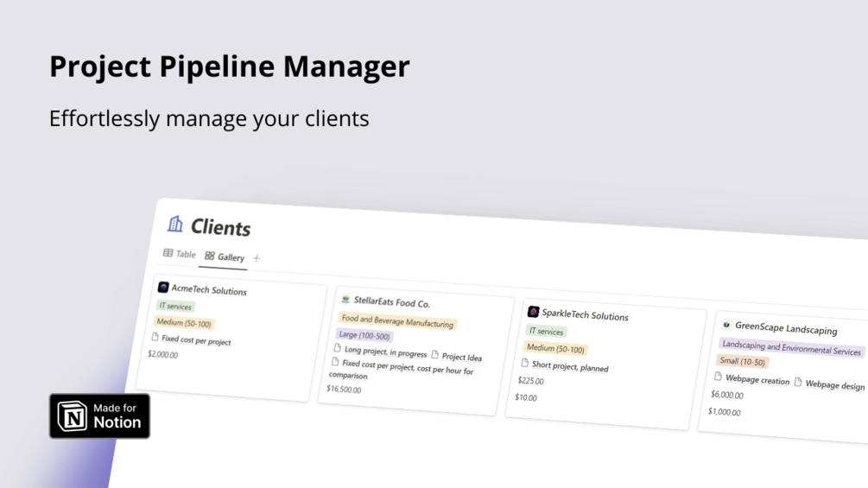The width and height of the screenshot is (868, 488).
Task: Click page icon beside Fixed cost per project
Action: pos(155,336)
